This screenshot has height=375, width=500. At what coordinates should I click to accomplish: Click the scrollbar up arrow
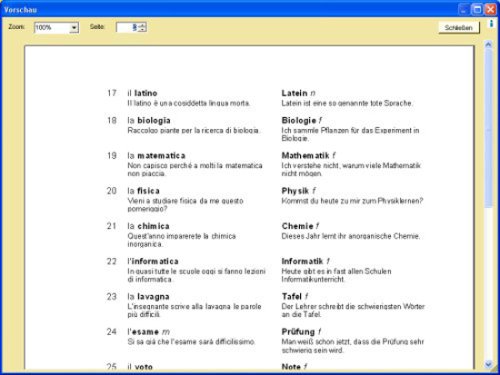[x=488, y=45]
